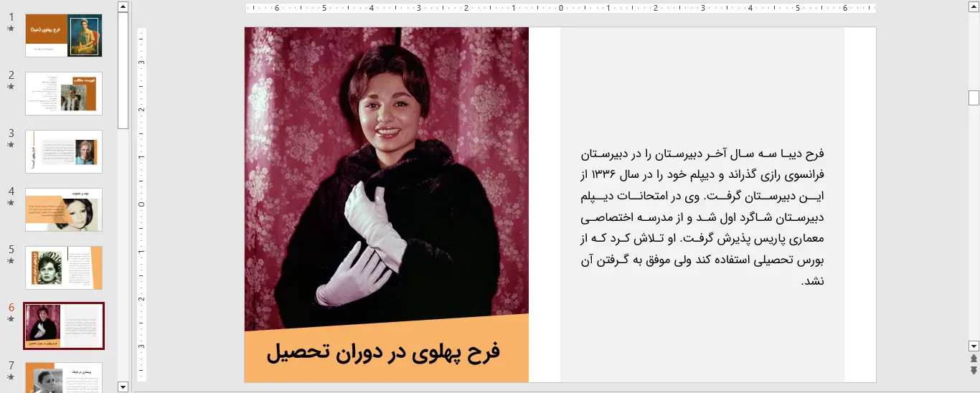Click the vertical ruler beside the slide
The image size is (980, 393).
[141, 204]
